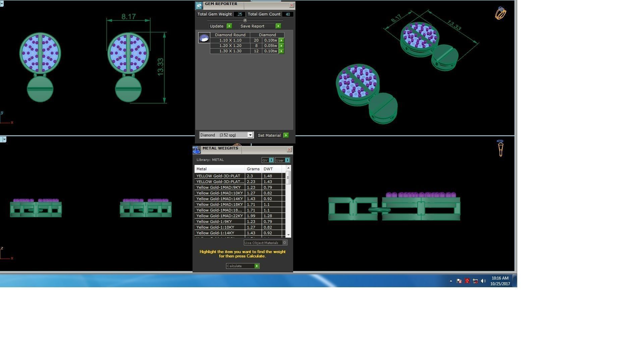Viewport: 644px width, 362px height.
Task: Toggle the User library switch
Action: (287, 160)
